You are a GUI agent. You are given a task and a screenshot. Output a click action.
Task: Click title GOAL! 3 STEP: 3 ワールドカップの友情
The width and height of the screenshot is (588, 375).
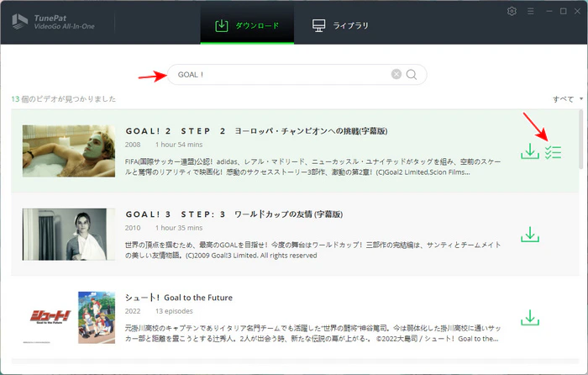pyautogui.click(x=234, y=214)
